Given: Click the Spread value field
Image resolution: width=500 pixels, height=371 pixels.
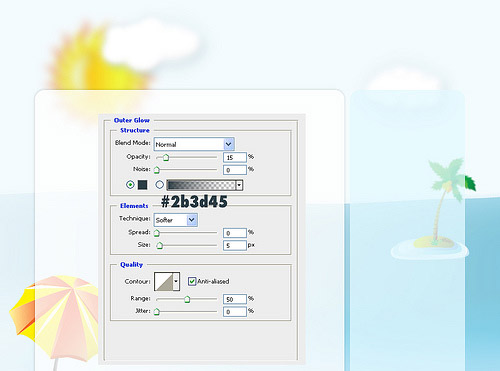Looking at the screenshot, I should 235,233.
